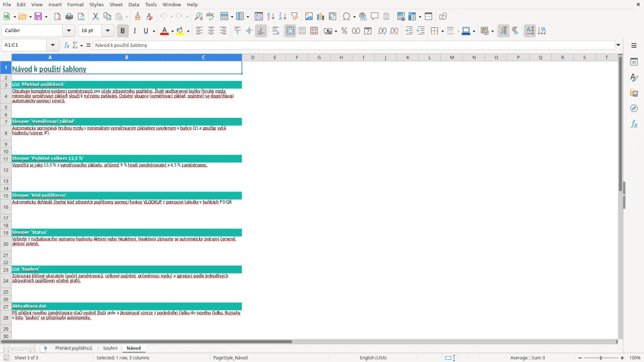Insert a hyperlink

tap(363, 17)
